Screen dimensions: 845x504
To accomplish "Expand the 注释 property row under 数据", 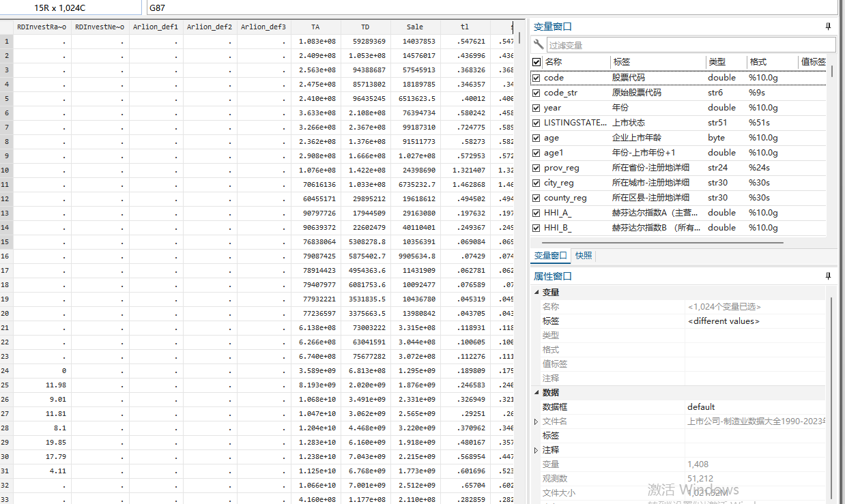I will pos(536,450).
